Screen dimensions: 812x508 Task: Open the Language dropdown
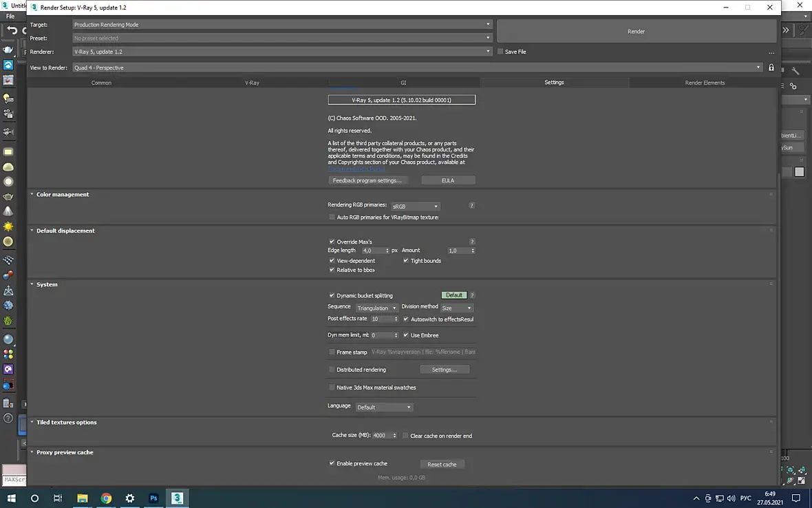384,408
